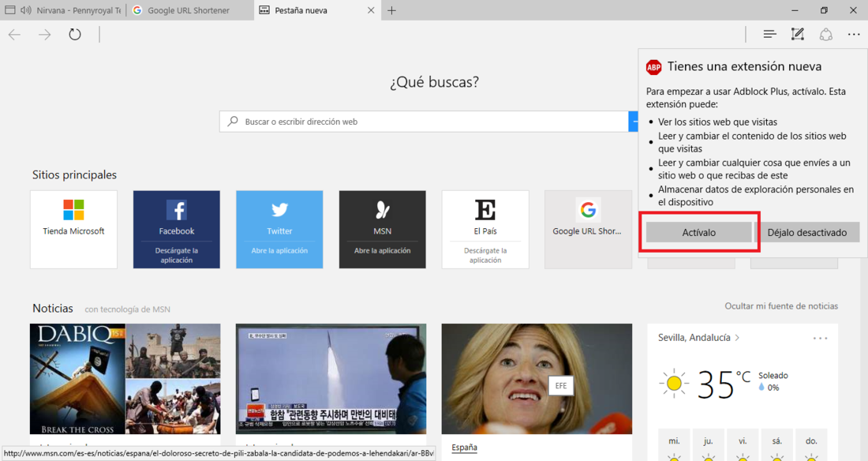Click Descárgate la aplicación under El País
Screen dimensions: 868x461
[485, 256]
